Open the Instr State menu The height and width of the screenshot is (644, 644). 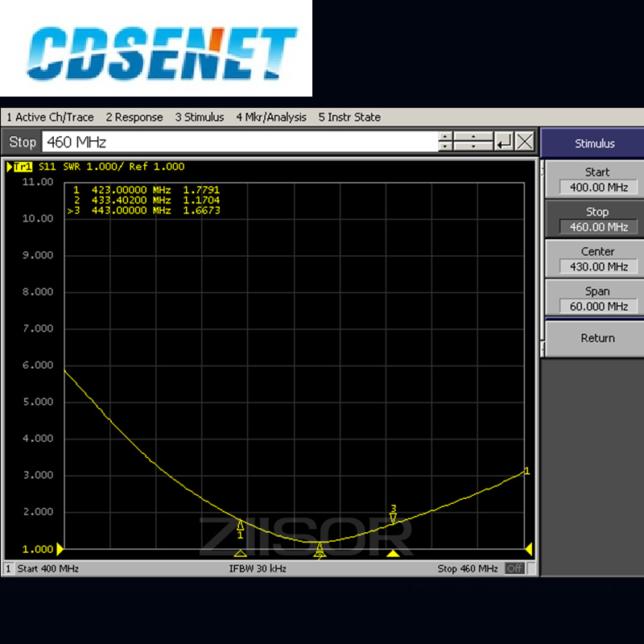(x=349, y=118)
